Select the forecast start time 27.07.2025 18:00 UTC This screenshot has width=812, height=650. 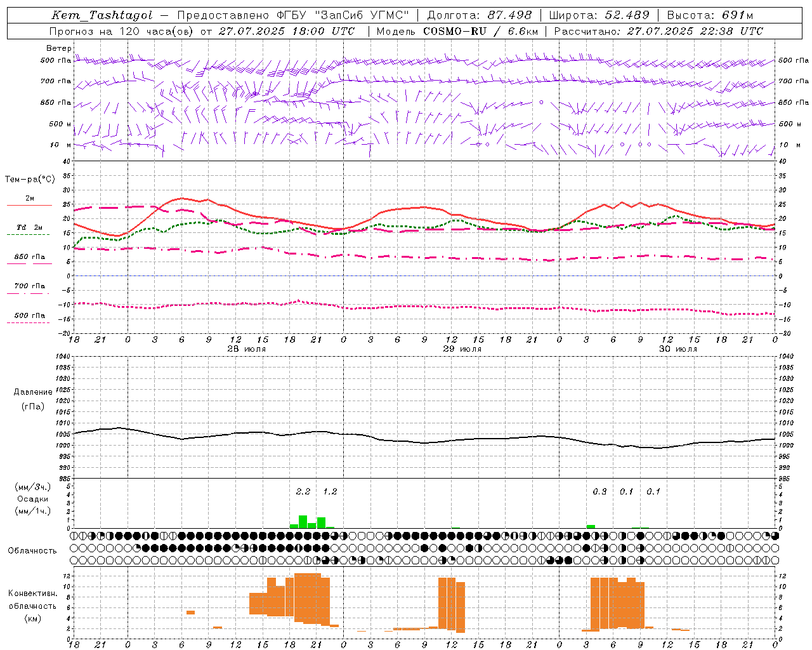click(287, 30)
